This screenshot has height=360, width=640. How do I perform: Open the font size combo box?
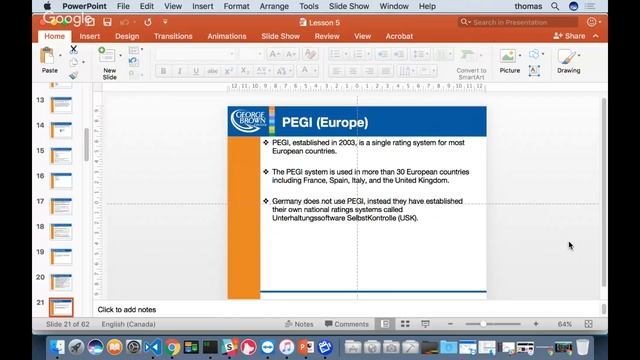click(x=251, y=54)
